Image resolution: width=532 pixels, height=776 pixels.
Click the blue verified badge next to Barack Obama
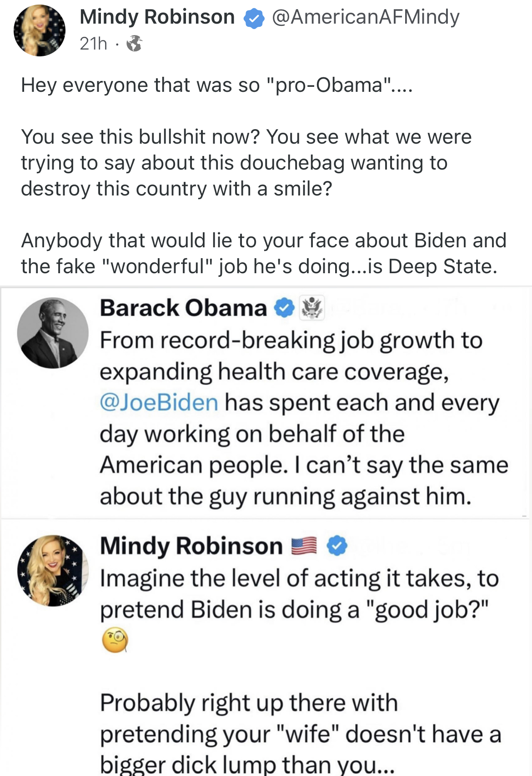[x=284, y=308]
